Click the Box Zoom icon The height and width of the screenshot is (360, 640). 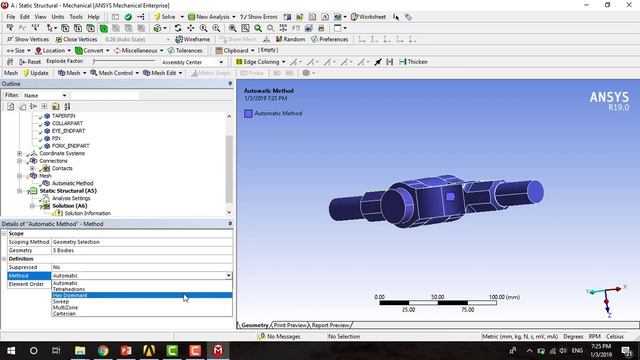point(245,28)
